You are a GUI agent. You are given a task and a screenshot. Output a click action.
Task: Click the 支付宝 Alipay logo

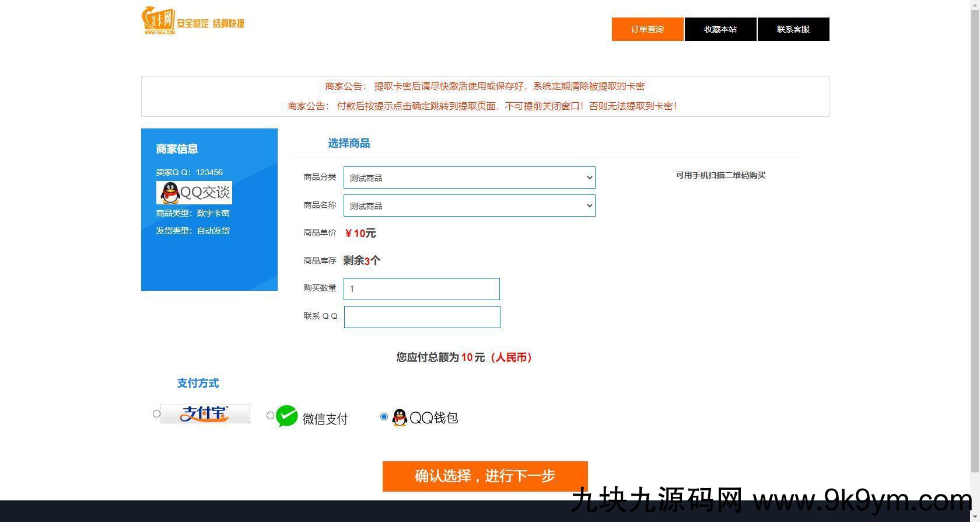coord(205,413)
